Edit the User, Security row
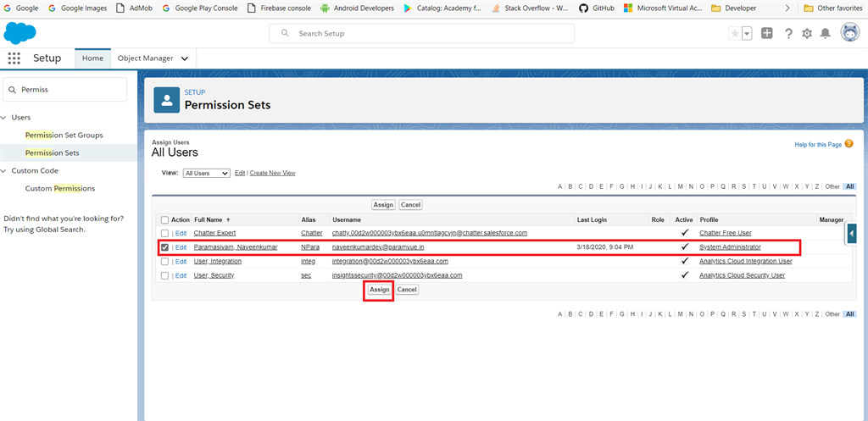The image size is (868, 421). pos(181,275)
